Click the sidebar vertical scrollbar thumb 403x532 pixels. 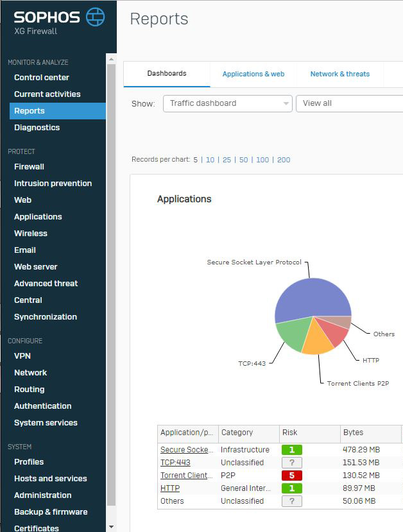pyautogui.click(x=111, y=285)
